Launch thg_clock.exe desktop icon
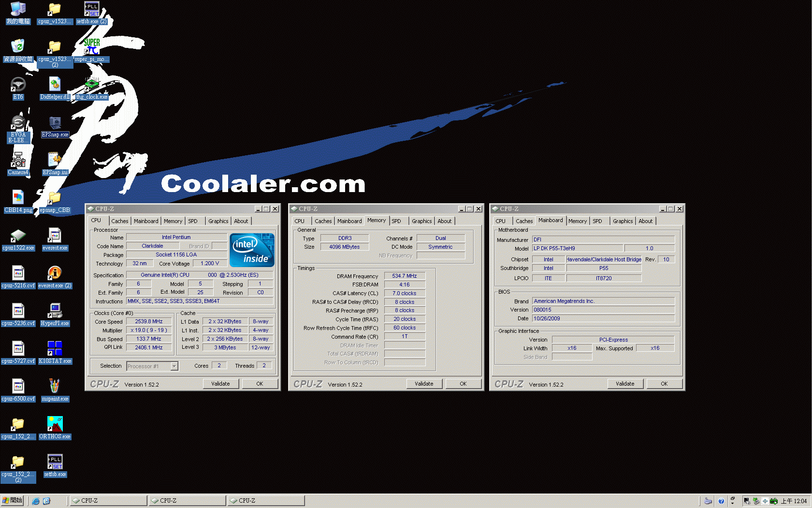The image size is (812, 508). (91, 89)
